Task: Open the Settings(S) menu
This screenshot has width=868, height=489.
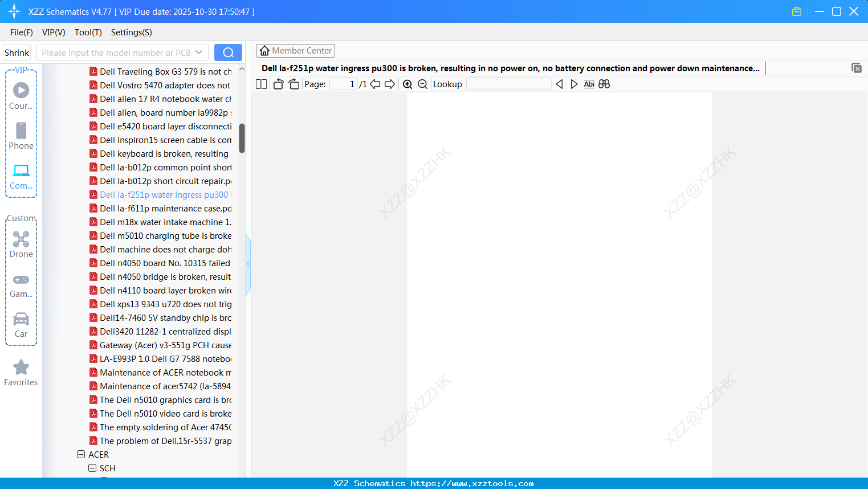Action: [132, 32]
